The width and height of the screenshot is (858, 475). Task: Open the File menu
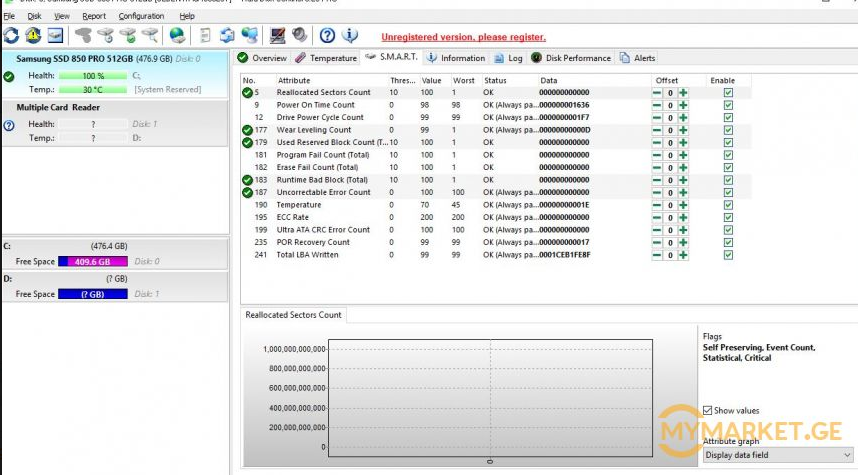point(9,16)
